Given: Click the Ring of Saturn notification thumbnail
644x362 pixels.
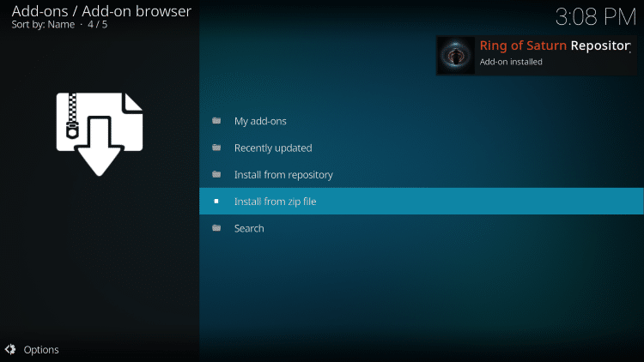Looking at the screenshot, I should (x=455, y=54).
